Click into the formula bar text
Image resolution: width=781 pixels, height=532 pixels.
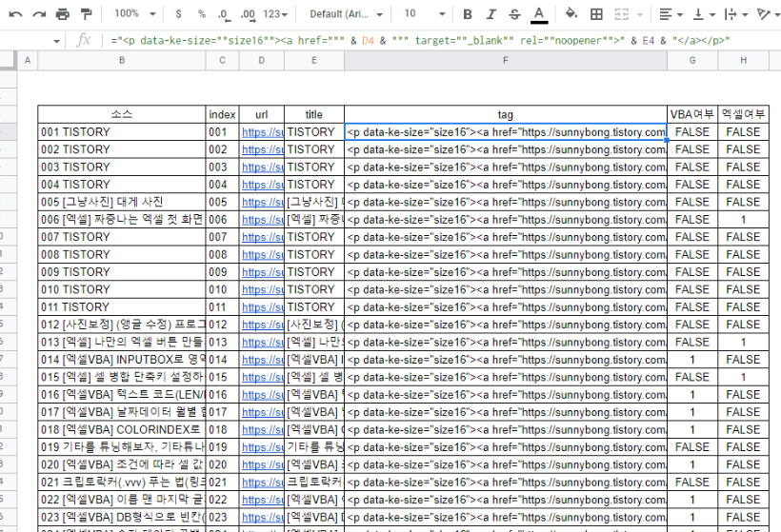420,40
